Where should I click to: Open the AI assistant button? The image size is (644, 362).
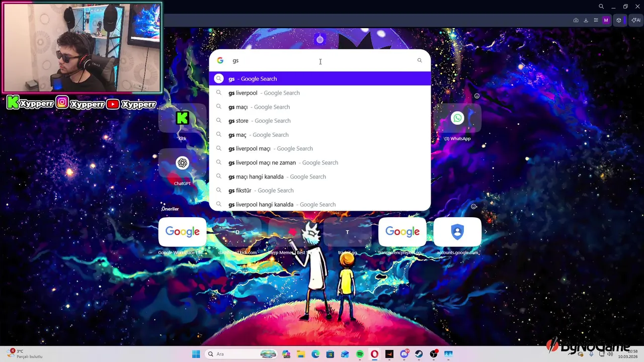[x=636, y=20]
